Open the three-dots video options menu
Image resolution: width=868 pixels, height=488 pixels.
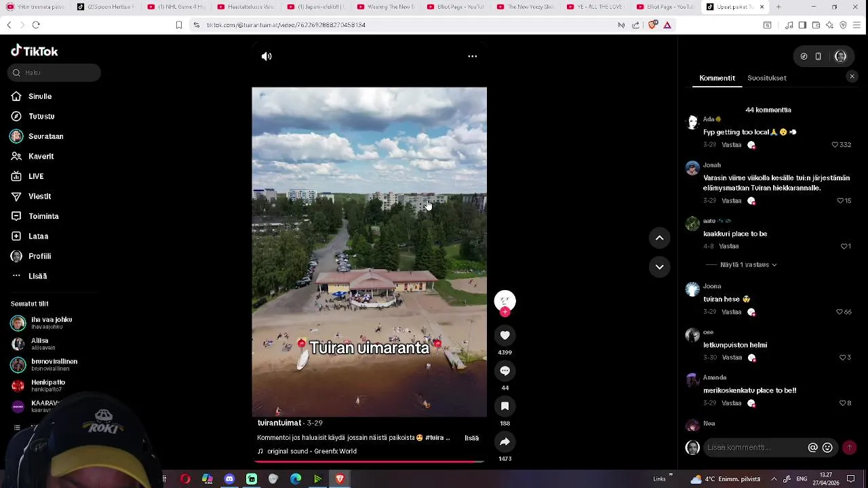tap(473, 56)
